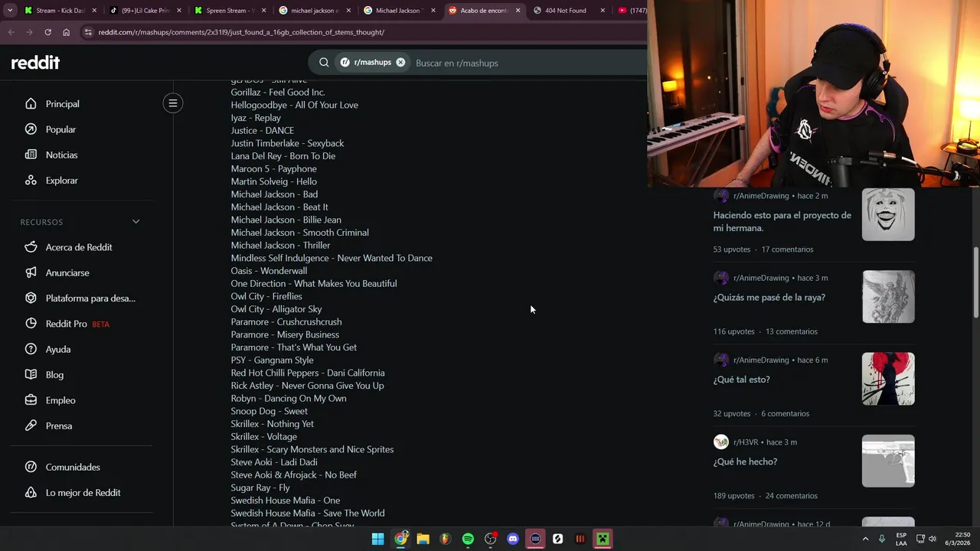
Task: Click the Buscar en r/mashups search field
Action: [x=528, y=63]
